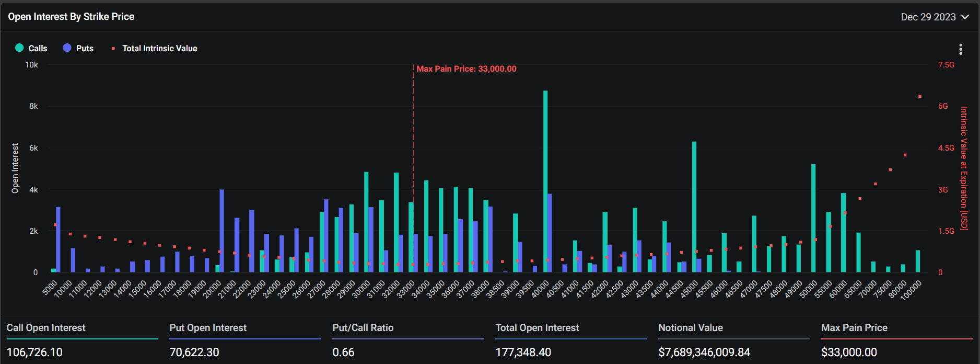Click the red Total Intrinsic Value marker
The image size is (980, 364).
113,49
